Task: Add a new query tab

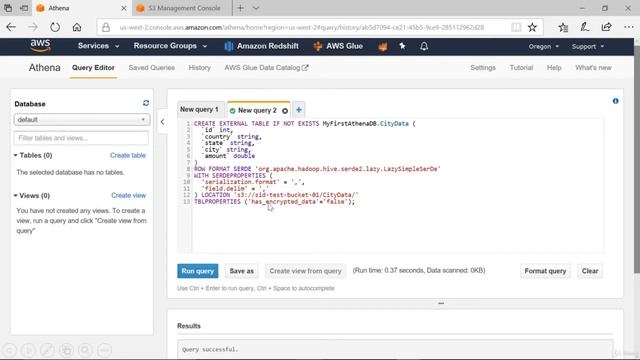Action: click(299, 109)
